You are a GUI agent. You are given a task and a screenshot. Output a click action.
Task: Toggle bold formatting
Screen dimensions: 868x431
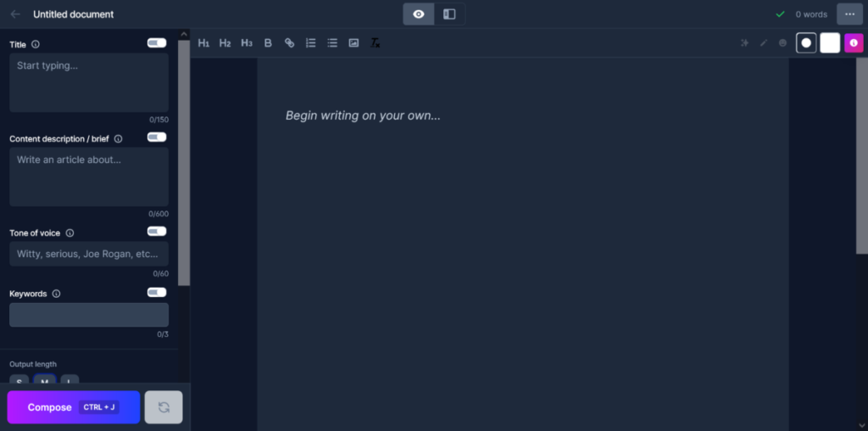[x=268, y=43]
